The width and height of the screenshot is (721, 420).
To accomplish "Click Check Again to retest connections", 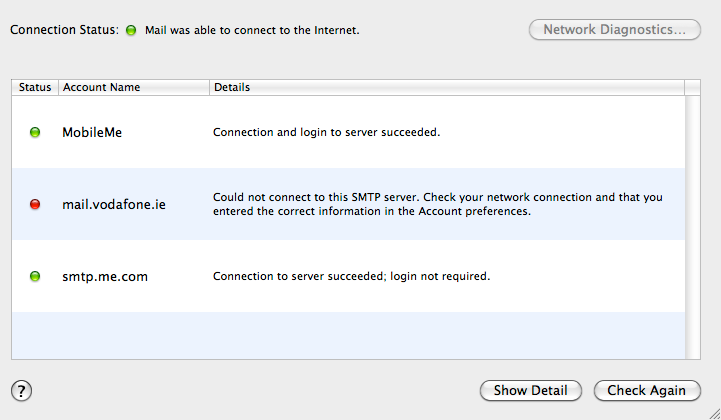I will (647, 391).
